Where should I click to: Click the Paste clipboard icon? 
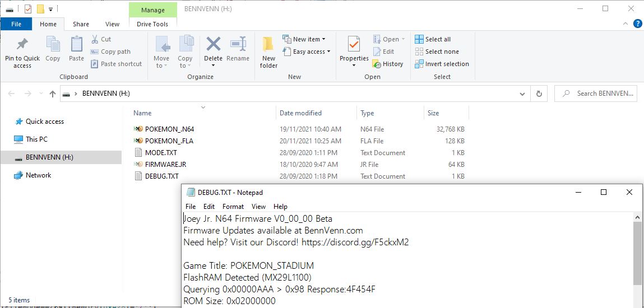76,45
